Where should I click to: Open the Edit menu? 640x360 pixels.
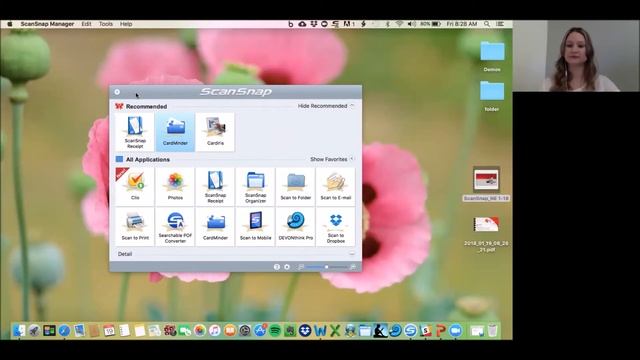click(x=86, y=24)
